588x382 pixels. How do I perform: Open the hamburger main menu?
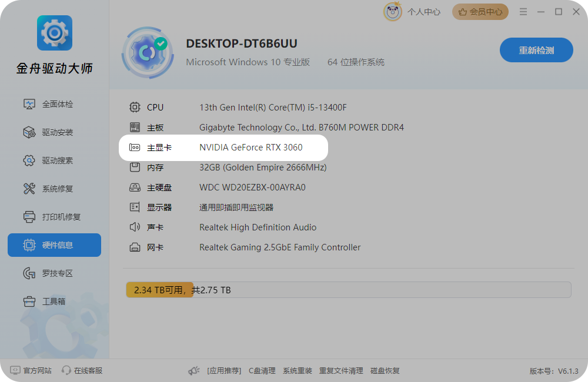pyautogui.click(x=523, y=12)
